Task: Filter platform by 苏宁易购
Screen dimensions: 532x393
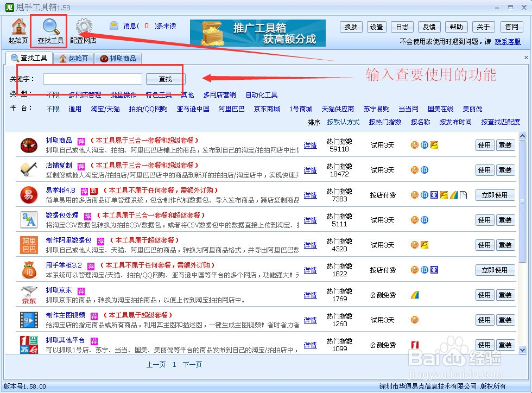Action: click(x=377, y=109)
